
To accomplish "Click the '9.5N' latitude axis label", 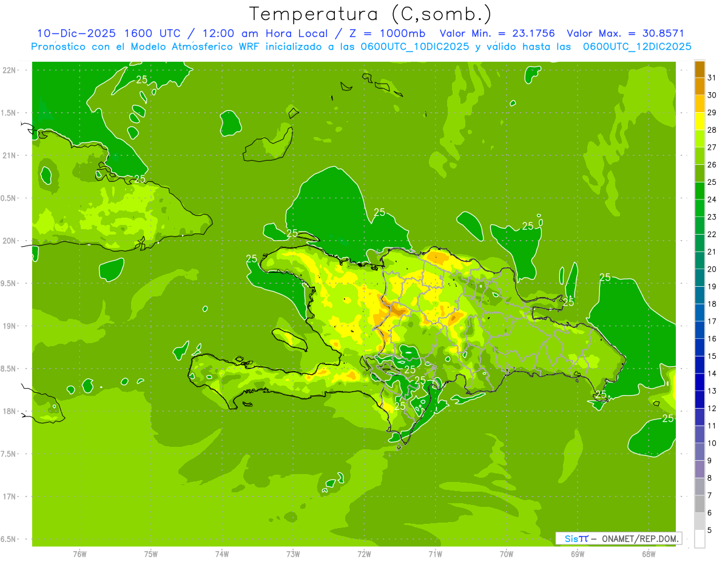I will tap(8, 283).
